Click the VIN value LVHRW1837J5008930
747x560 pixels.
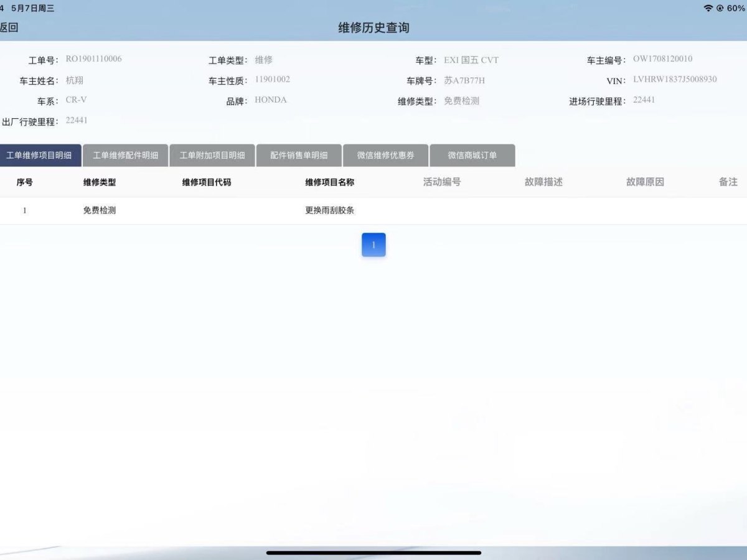(x=675, y=80)
